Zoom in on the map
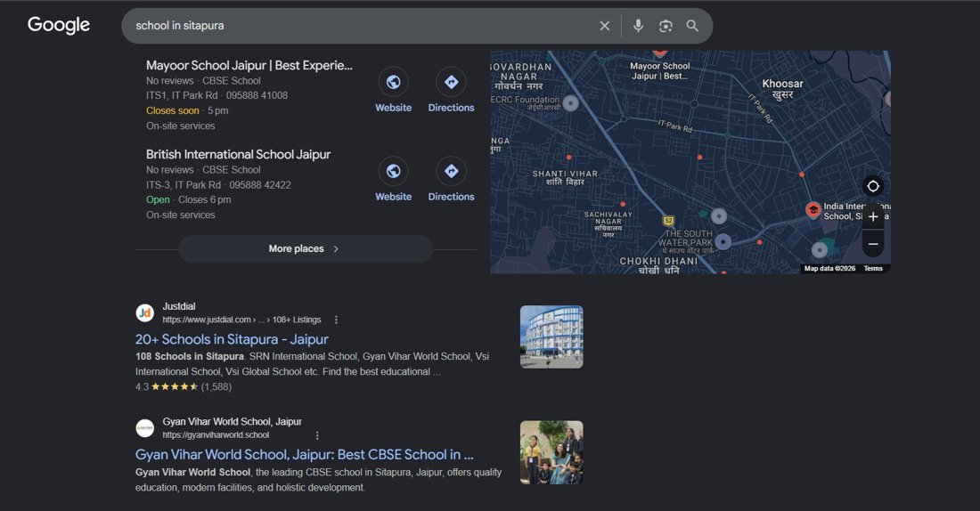 873,216
